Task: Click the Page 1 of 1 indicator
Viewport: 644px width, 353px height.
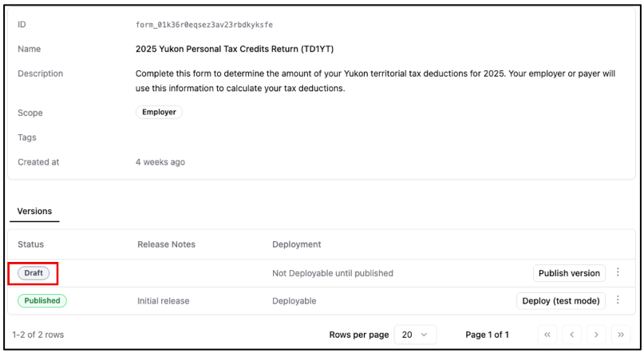Action: (x=487, y=335)
